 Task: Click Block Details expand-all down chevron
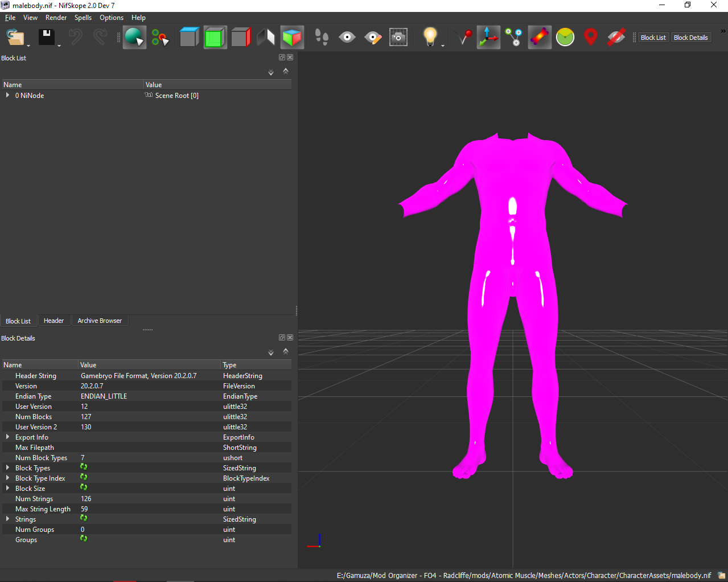coord(271,353)
